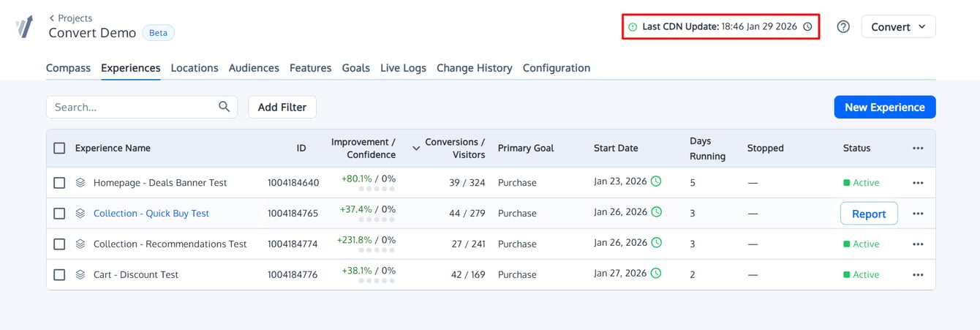Click the Start Date column header

click(616, 148)
